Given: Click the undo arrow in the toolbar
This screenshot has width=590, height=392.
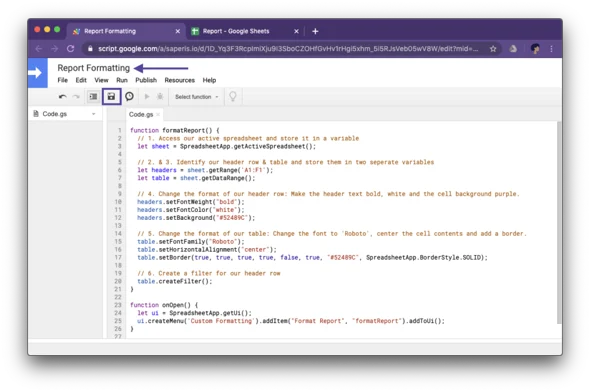Looking at the screenshot, I should coord(62,97).
